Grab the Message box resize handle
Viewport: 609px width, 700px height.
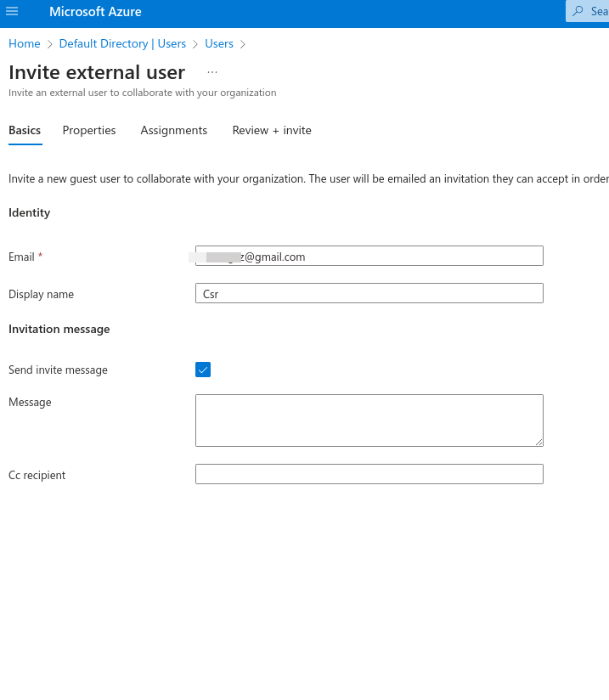point(539,442)
